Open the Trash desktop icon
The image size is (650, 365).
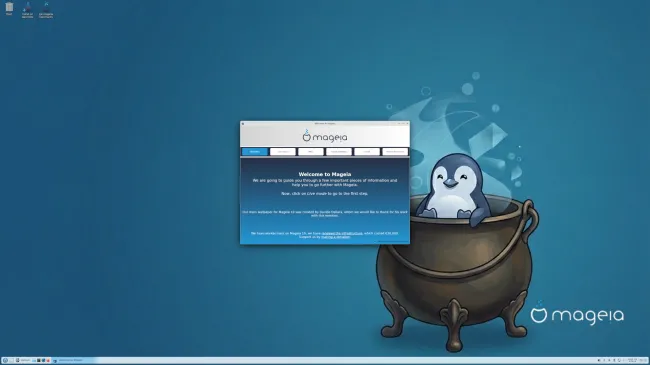(9, 8)
